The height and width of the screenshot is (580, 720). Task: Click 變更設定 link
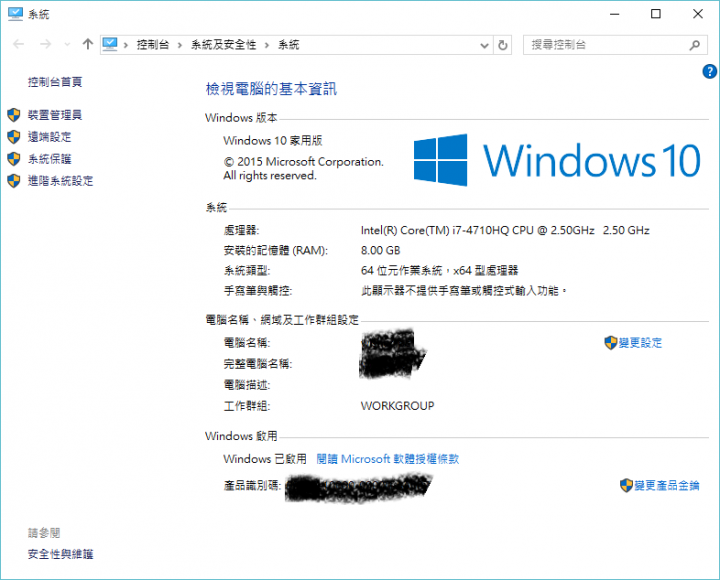(x=640, y=343)
